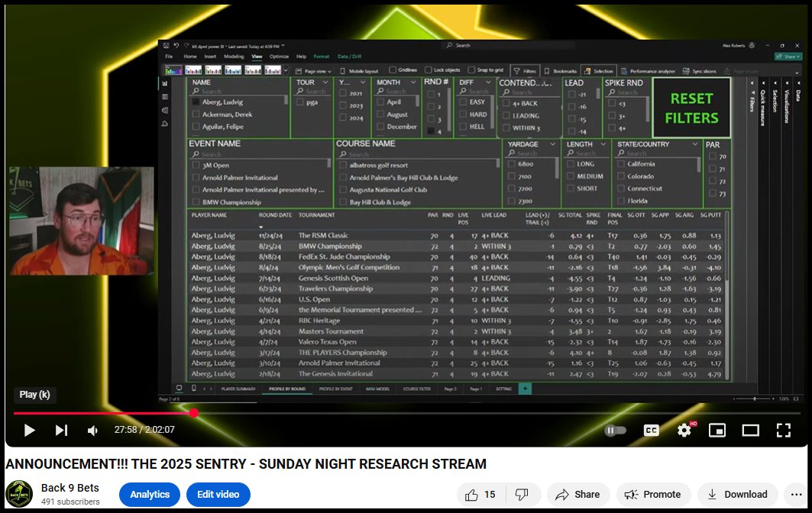This screenshot has width=812, height=513.
Task: Enter full screen mode
Action: coord(784,431)
